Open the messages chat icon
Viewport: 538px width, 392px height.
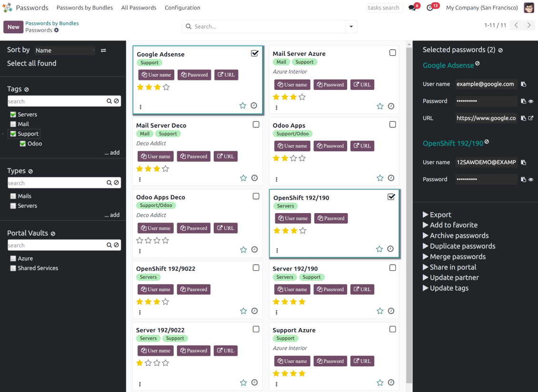412,8
